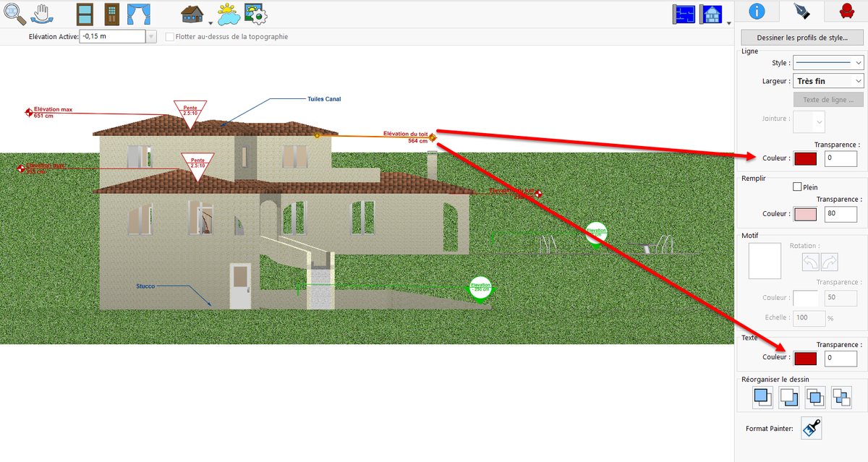This screenshot has width=868, height=462.
Task: Open the info properties tab
Action: pyautogui.click(x=757, y=11)
